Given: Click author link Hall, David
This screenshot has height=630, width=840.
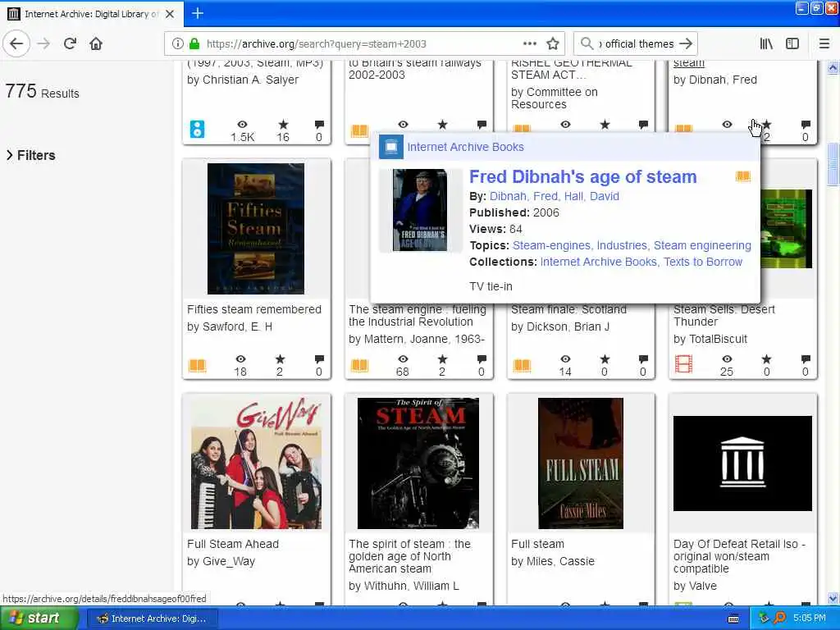Looking at the screenshot, I should pyautogui.click(x=591, y=196).
